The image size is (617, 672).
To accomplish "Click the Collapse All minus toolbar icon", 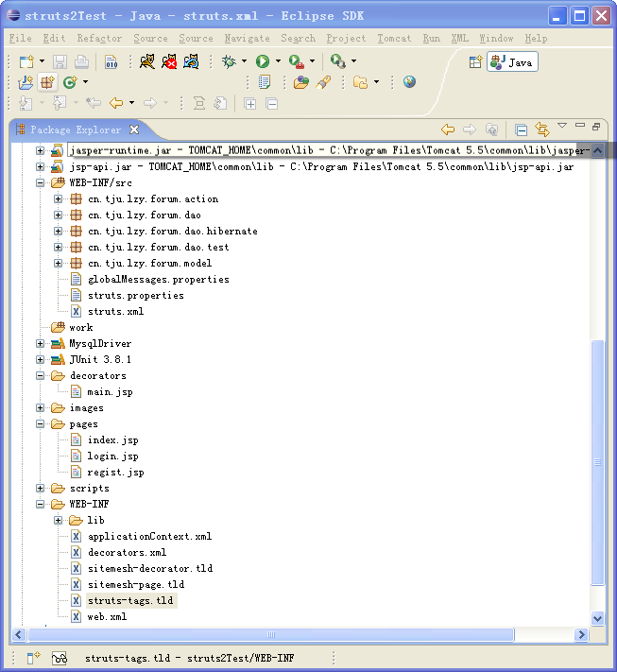I will point(272,104).
